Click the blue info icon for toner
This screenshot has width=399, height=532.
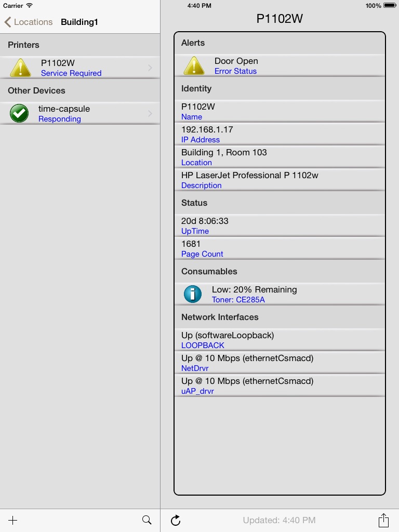tap(193, 294)
